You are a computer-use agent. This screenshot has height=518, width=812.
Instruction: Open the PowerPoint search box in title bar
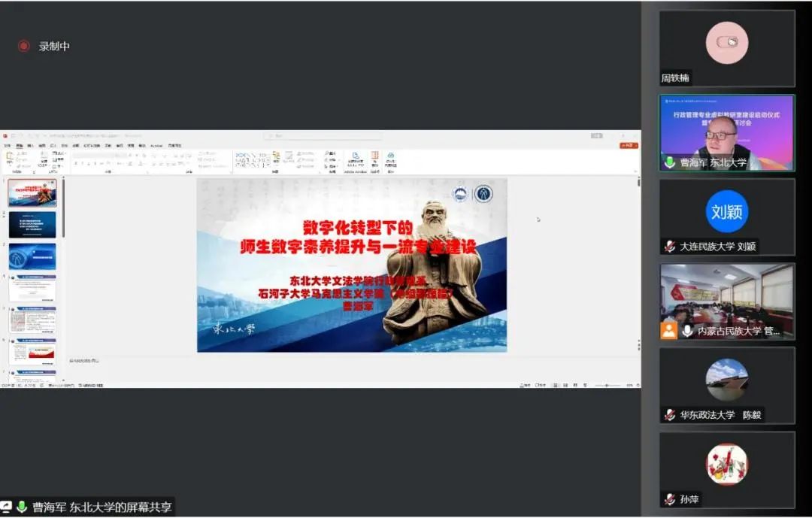[x=322, y=136]
